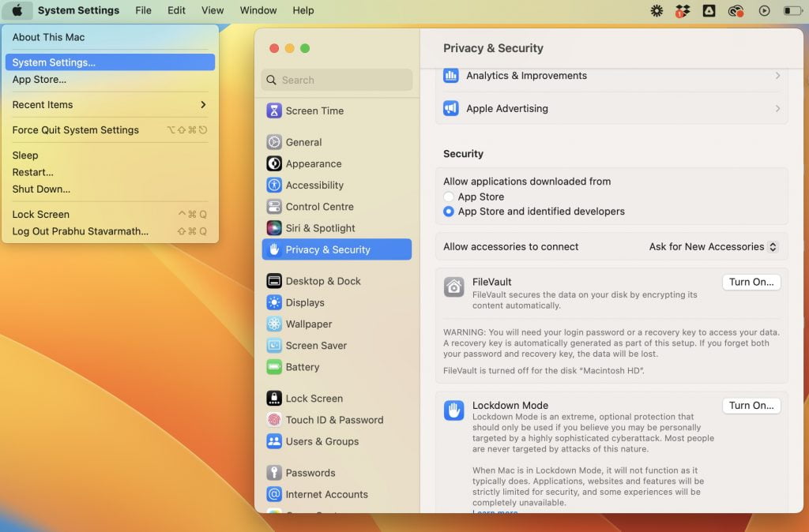Select Lock Screen in the Apple menu
The width and height of the screenshot is (809, 532).
point(110,215)
